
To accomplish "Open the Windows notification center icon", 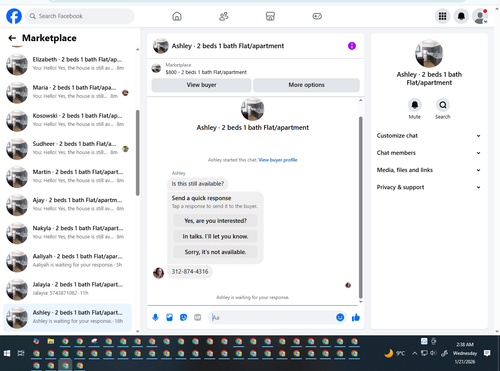I will tap(487, 353).
